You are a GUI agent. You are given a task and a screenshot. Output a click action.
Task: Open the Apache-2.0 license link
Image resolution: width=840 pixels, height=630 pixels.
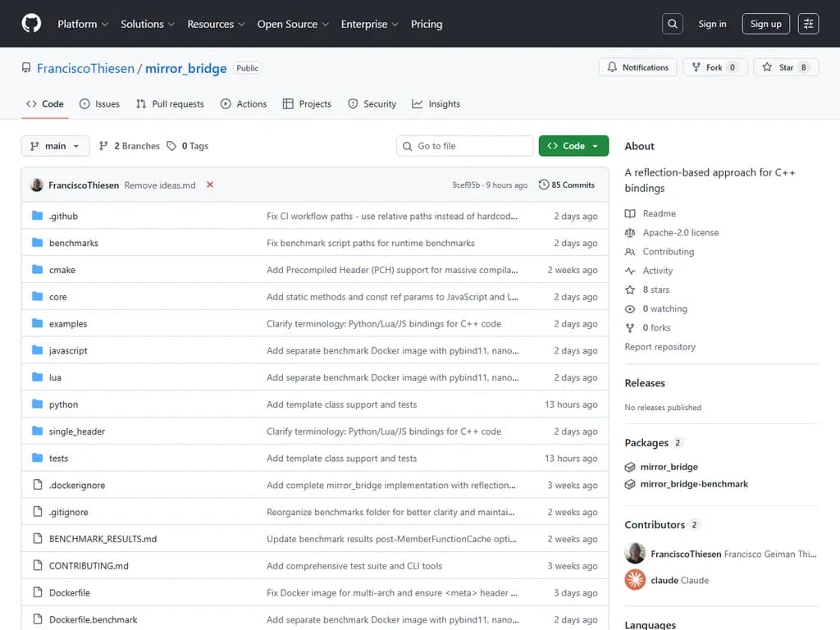[680, 232]
